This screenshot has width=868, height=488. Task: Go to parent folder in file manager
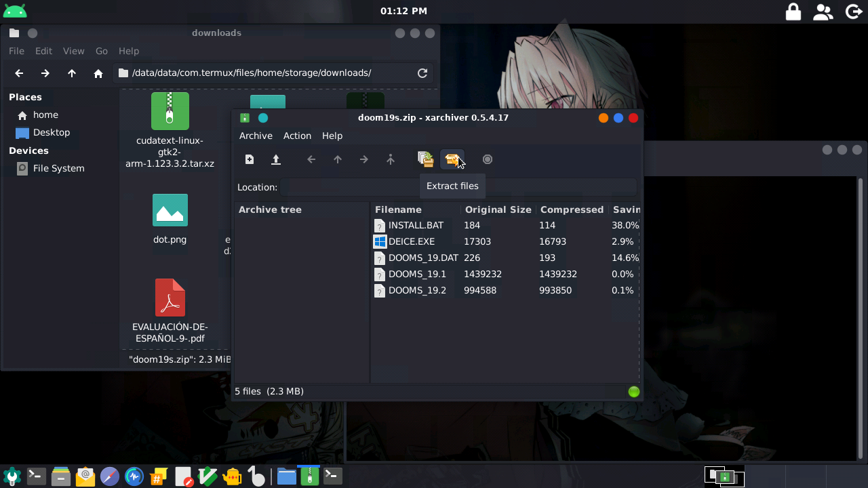[72, 73]
